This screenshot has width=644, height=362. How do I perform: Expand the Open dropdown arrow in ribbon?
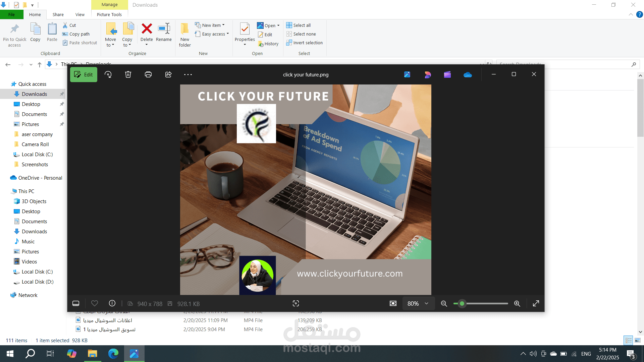278,25
